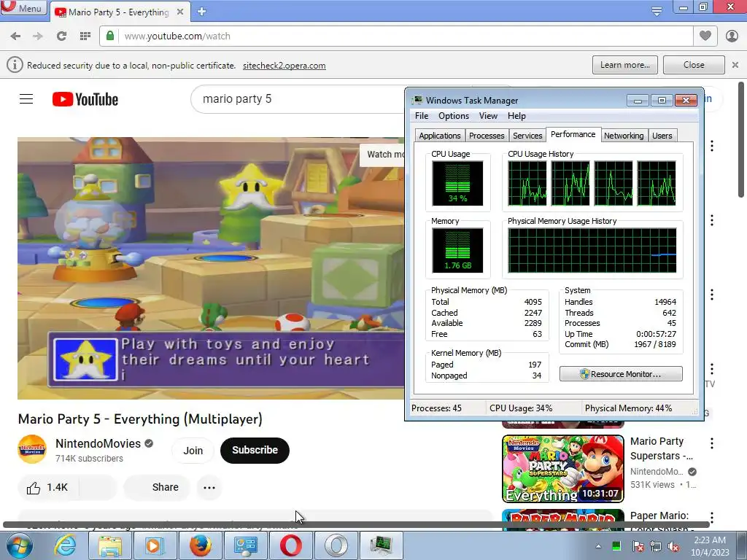
Task: Click the Windows Start orb
Action: [x=20, y=545]
